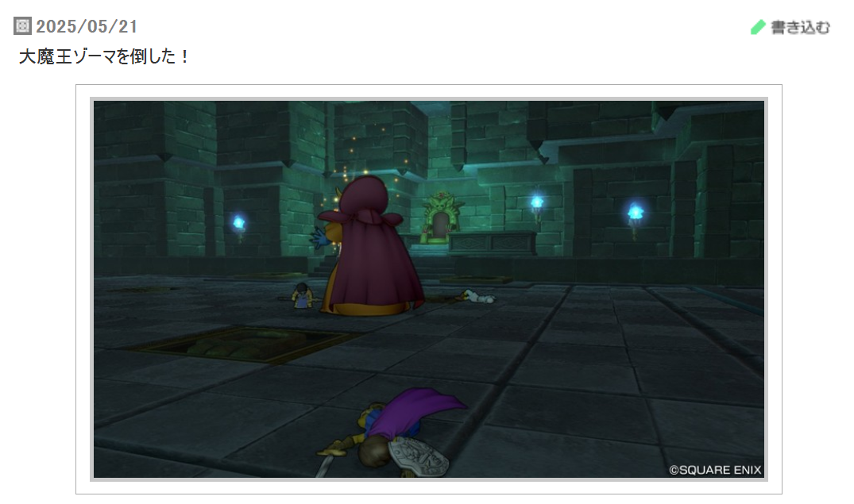This screenshot has height=504, width=854.
Task: Click the date text 2025/05/21
Action: [87, 26]
